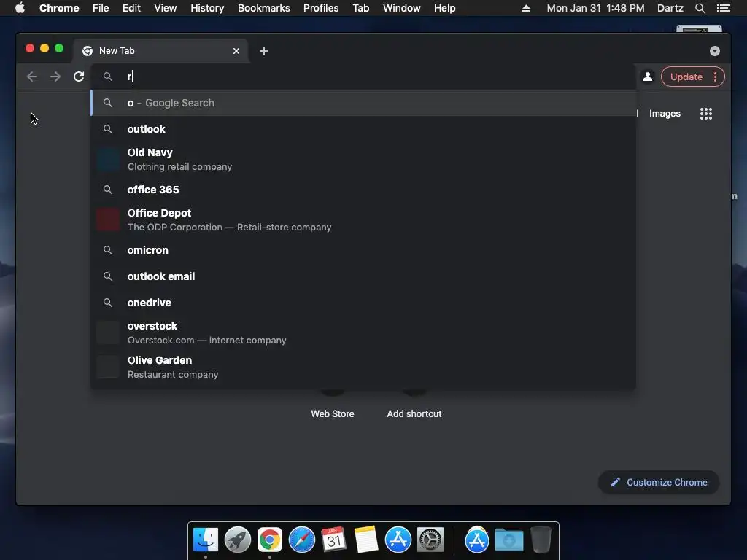Click the Office Depot logo thumbnail
This screenshot has width=747, height=560.
pyautogui.click(x=108, y=219)
